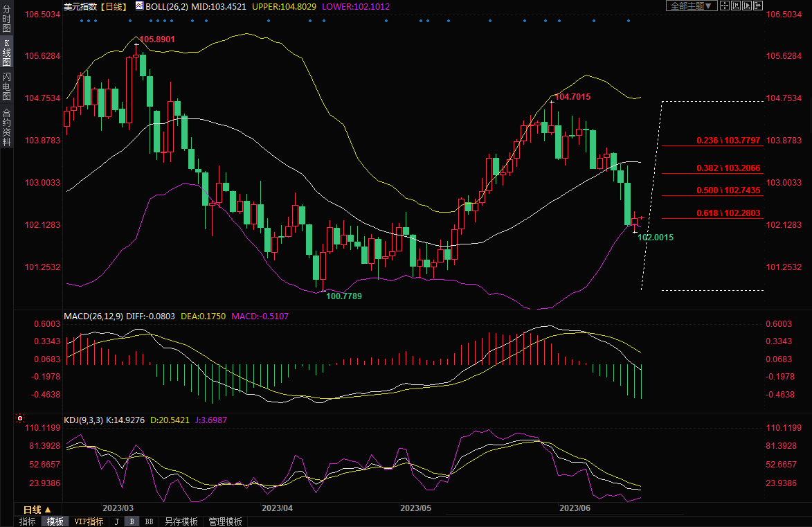The width and height of the screenshot is (812, 527).
Task: Toggle the BB template button
Action: (149, 521)
